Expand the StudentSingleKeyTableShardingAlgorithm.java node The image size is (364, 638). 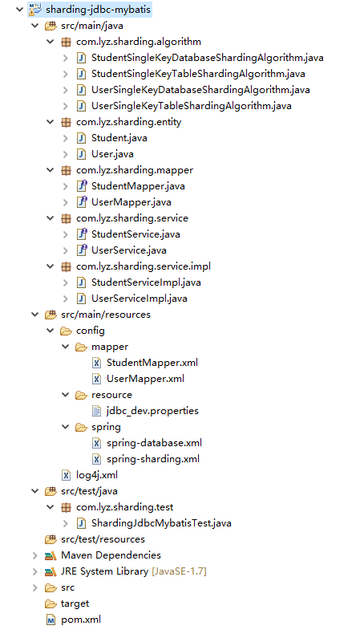pyautogui.click(x=66, y=74)
